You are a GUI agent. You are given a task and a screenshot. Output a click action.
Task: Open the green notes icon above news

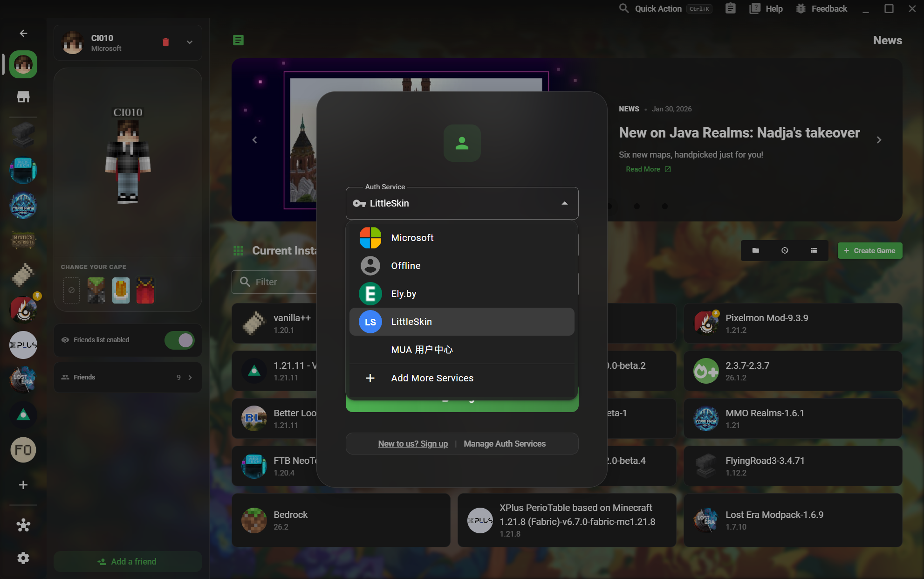(238, 40)
